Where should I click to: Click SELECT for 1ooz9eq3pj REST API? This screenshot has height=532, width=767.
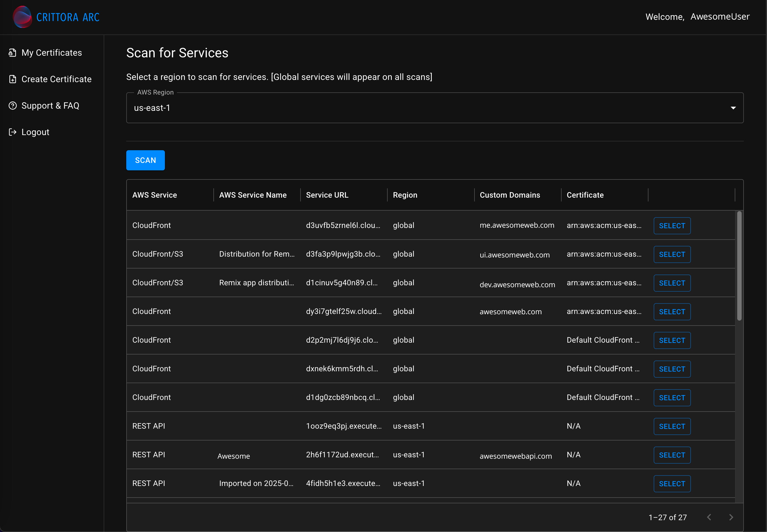(672, 426)
